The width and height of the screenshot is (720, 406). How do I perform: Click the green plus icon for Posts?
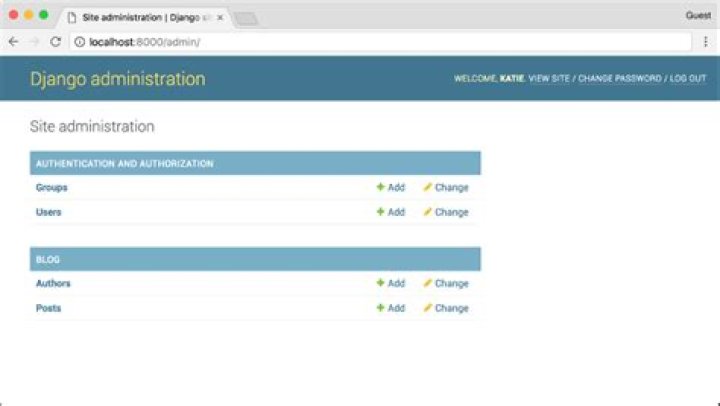(x=380, y=308)
